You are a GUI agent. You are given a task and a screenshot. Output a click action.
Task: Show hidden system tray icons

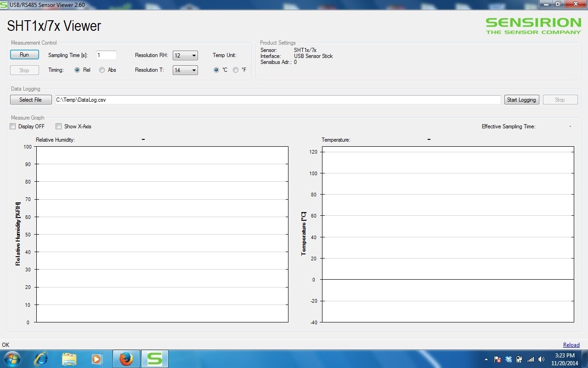486,359
